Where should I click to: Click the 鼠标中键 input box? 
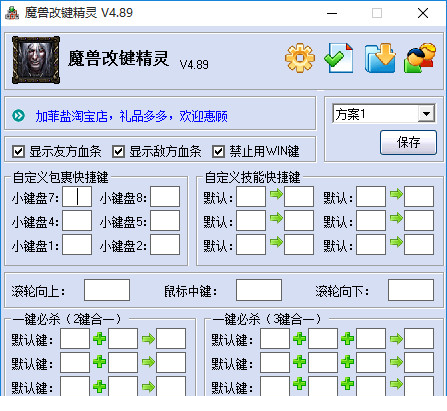(x=259, y=290)
